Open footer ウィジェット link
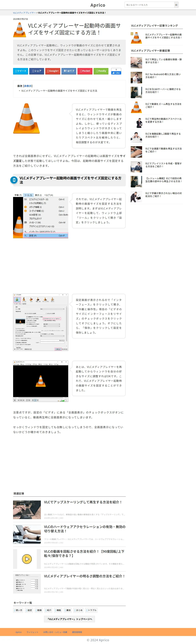Image resolution: width=196 pixels, height=644 pixels. tap(33, 632)
